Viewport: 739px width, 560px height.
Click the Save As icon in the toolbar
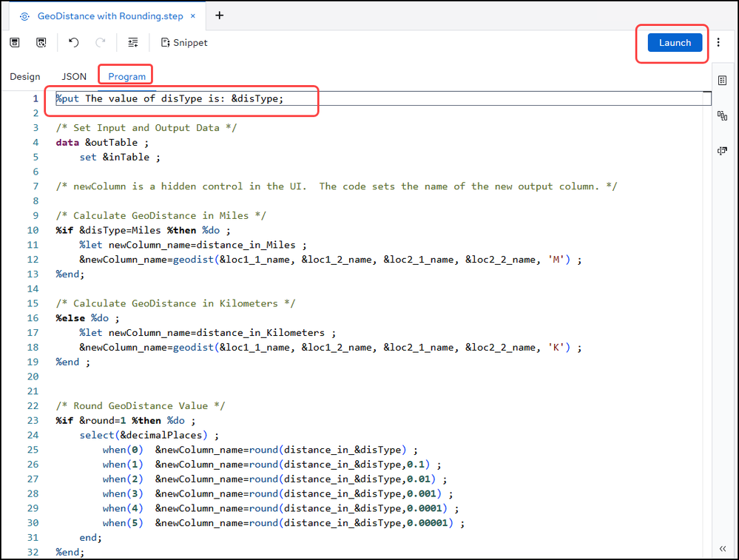pyautogui.click(x=41, y=42)
